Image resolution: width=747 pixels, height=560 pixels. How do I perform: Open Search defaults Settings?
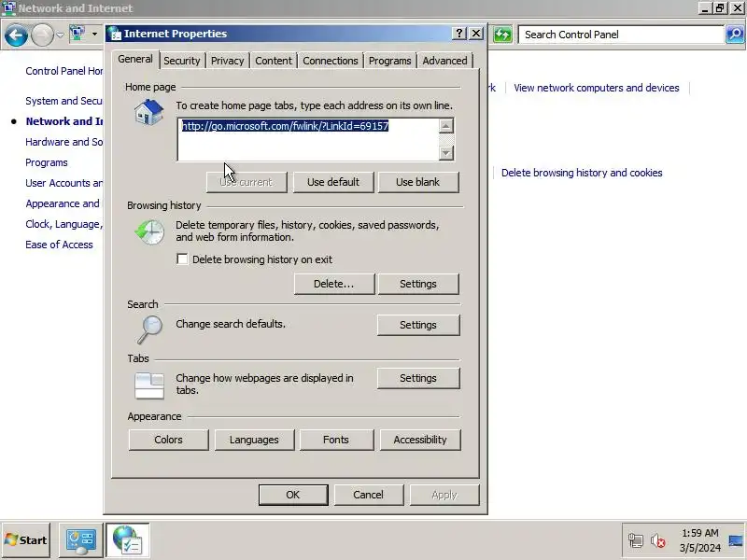point(417,325)
